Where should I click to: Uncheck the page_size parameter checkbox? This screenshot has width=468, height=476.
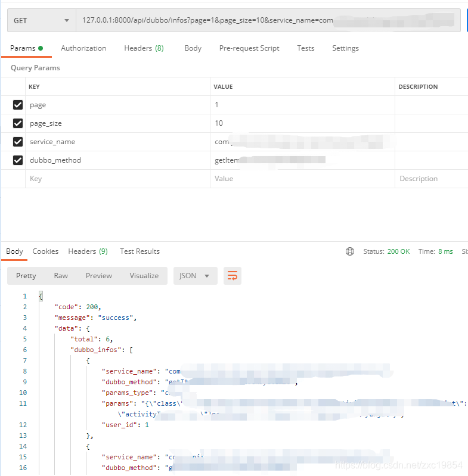pyautogui.click(x=18, y=123)
